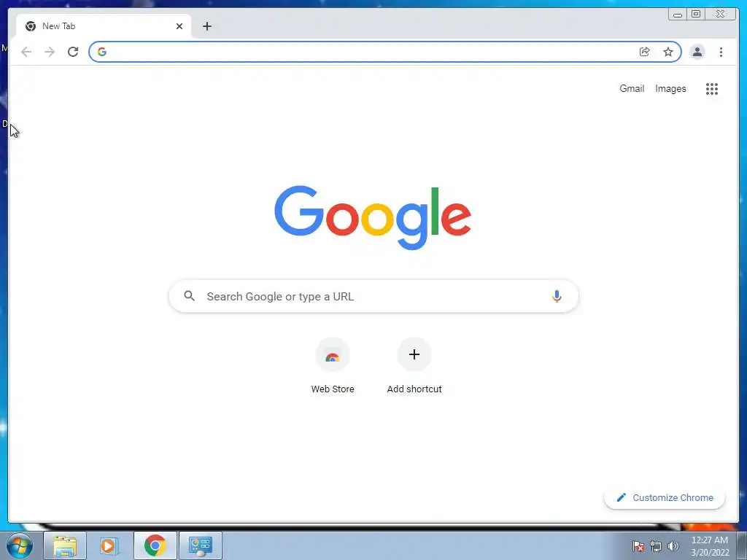Select the New Tab tab
747x560 pixels.
(x=104, y=26)
